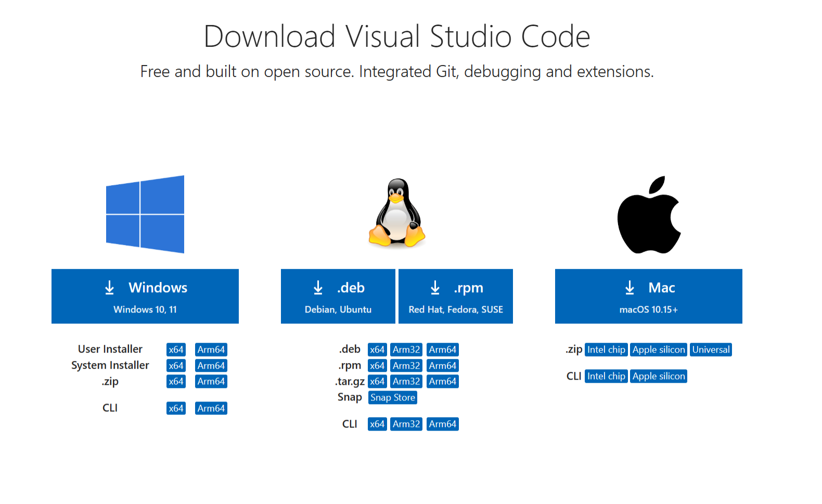Screen dimensions: 822x504
Task: Select Linux .deb x64 package
Action: [377, 350]
